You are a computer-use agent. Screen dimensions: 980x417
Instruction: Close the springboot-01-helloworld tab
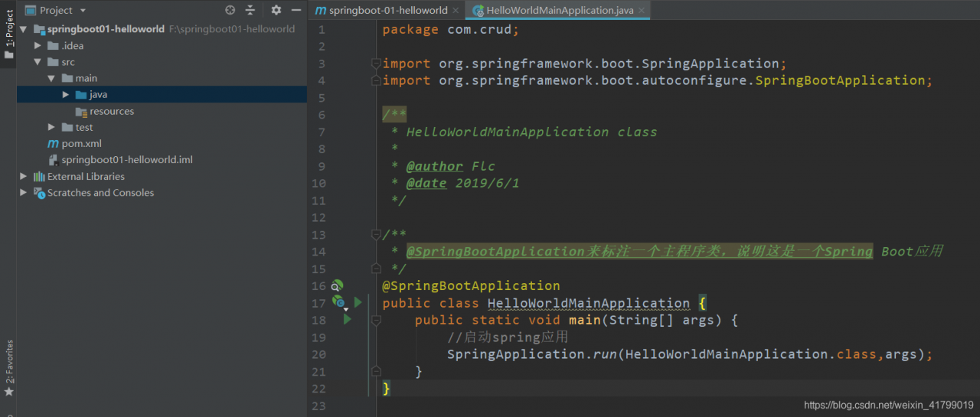click(456, 11)
